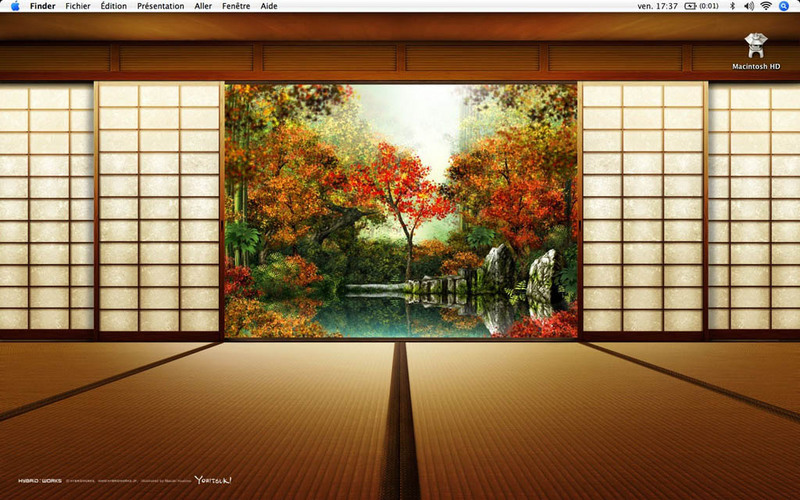
Task: Open the Fichier menu
Action: click(78, 6)
